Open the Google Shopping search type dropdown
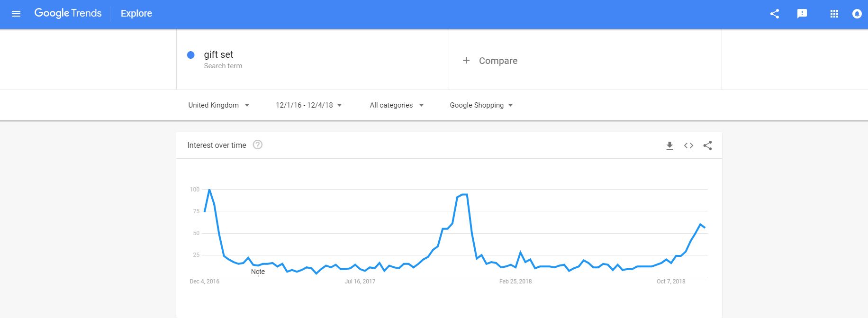Viewport: 868px width, 318px height. (x=481, y=105)
